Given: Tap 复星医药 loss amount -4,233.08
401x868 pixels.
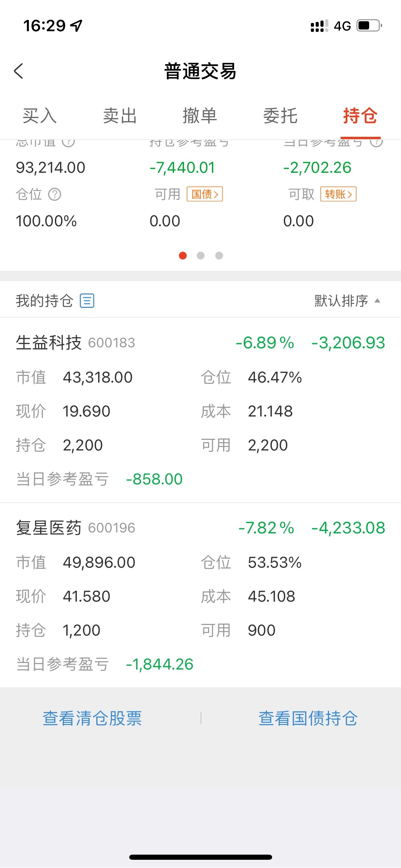Looking at the screenshot, I should (x=348, y=528).
